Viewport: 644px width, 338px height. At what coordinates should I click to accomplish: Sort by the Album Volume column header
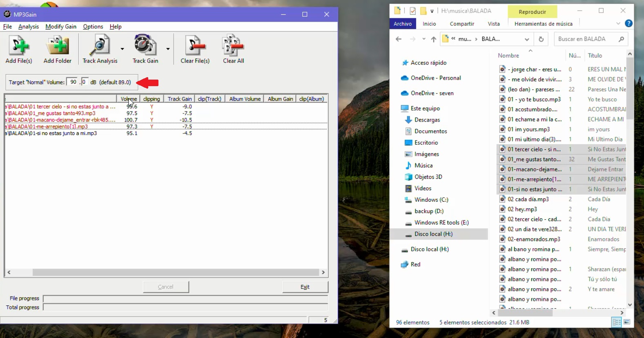(x=245, y=99)
